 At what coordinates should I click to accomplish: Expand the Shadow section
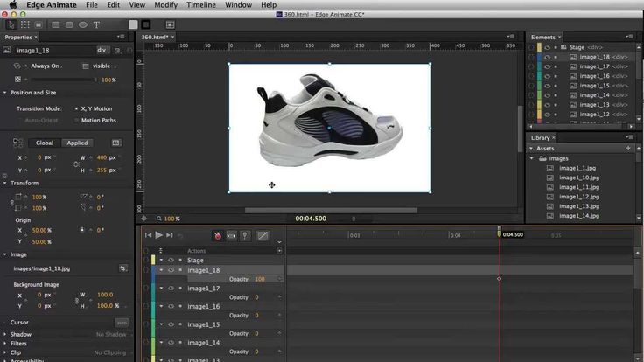tap(5, 335)
